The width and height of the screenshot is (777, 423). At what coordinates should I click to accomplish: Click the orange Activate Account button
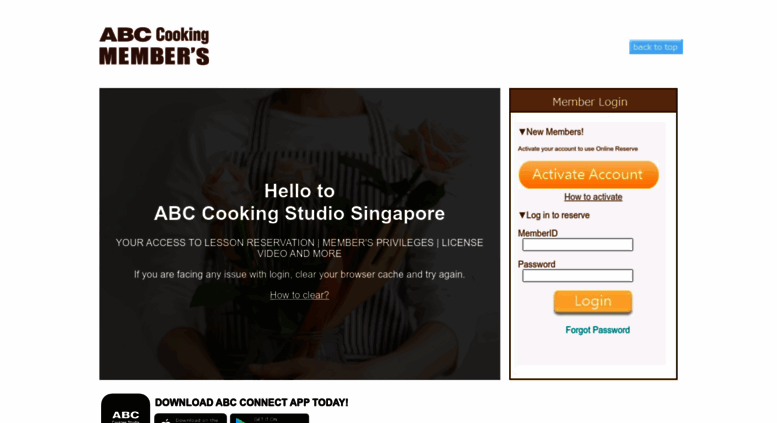pyautogui.click(x=588, y=174)
